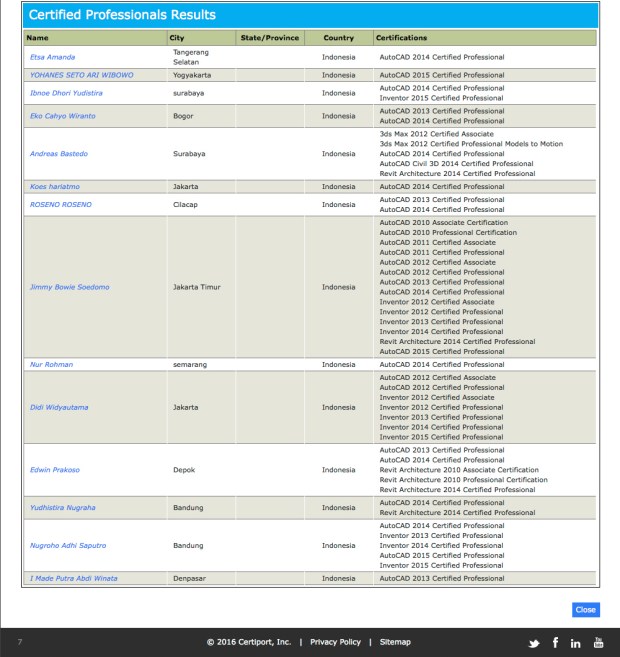
Task: Go to the Sitemap link
Action: pyautogui.click(x=394, y=642)
